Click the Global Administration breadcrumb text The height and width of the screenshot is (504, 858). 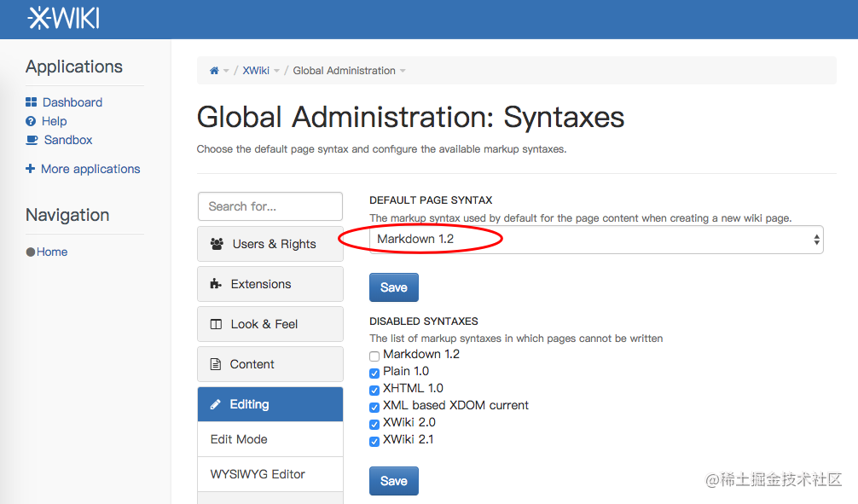(345, 71)
